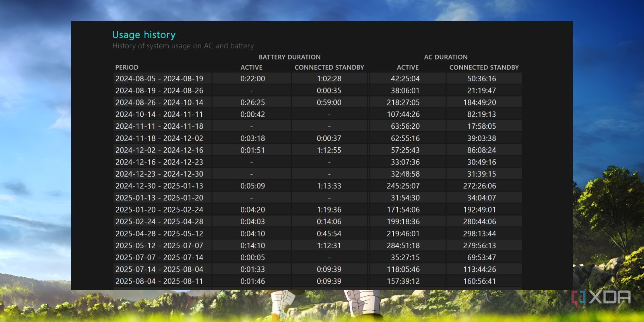Select period 2024-12-02 - 2024-12-16
This screenshot has width=644, height=322.
159,150
